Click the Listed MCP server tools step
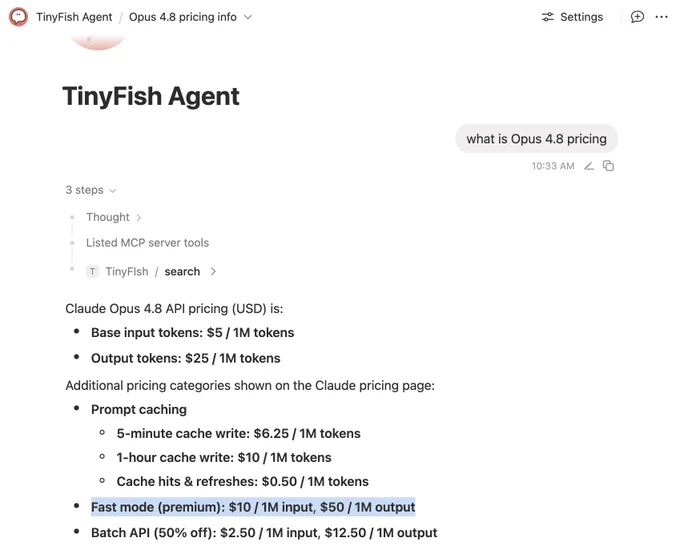This screenshot has width=680, height=554. point(147,243)
